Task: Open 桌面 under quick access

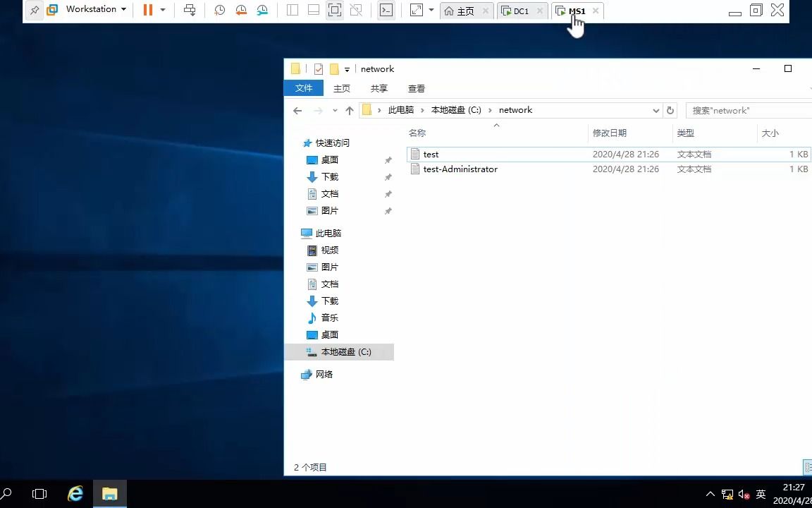Action: [329, 160]
